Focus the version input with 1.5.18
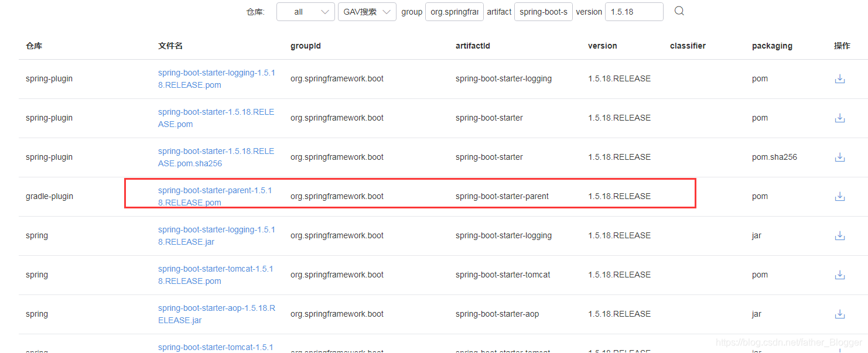This screenshot has height=353, width=868. coord(634,12)
